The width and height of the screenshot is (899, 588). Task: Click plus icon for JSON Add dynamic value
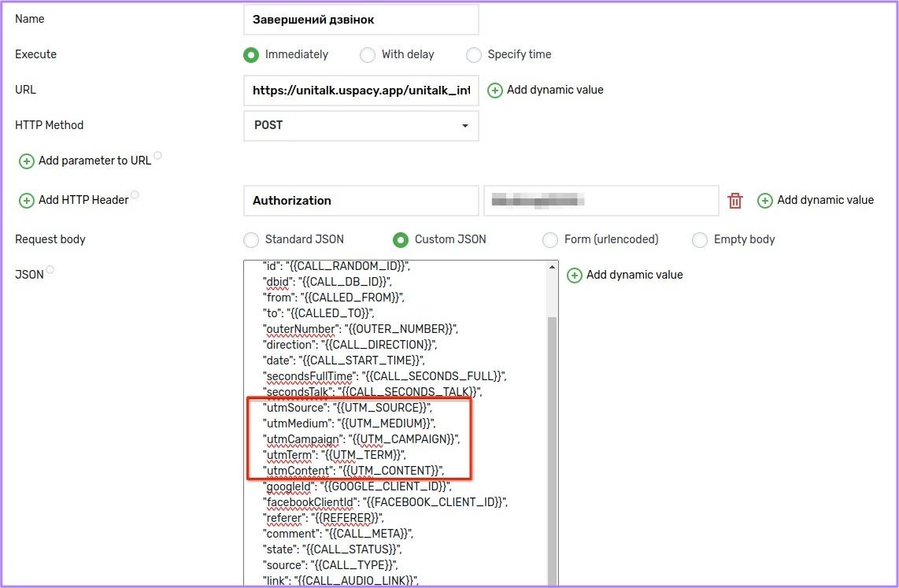(574, 276)
